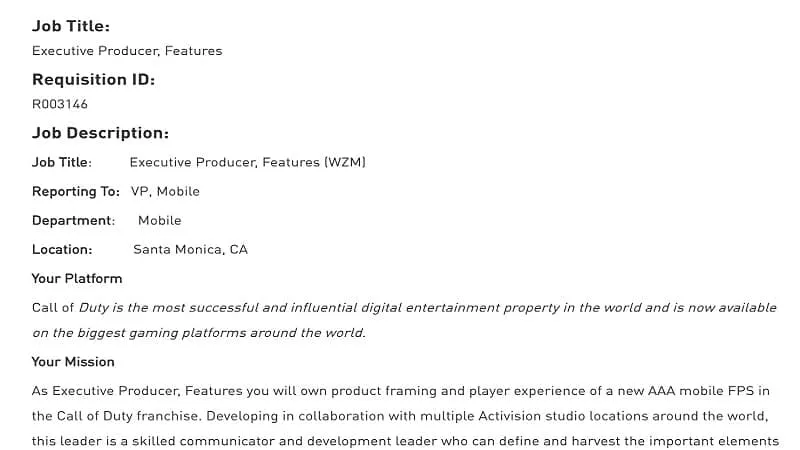800x450 pixels.
Task: Click the requisition number R003146
Action: pyautogui.click(x=60, y=104)
